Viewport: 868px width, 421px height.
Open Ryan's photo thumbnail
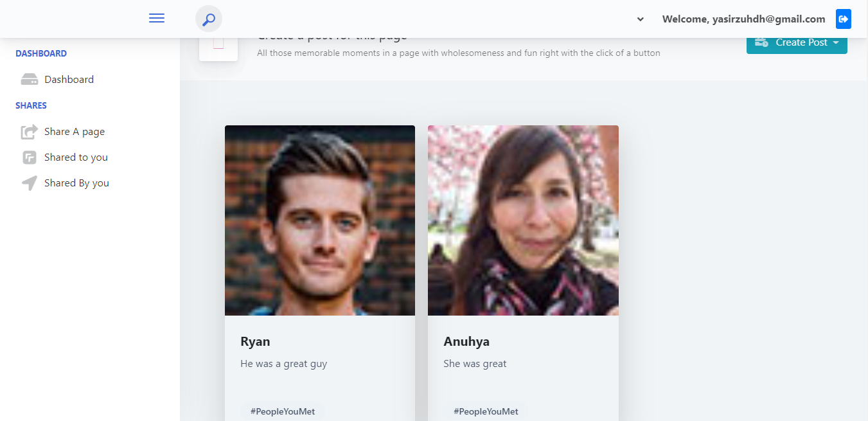pyautogui.click(x=320, y=220)
